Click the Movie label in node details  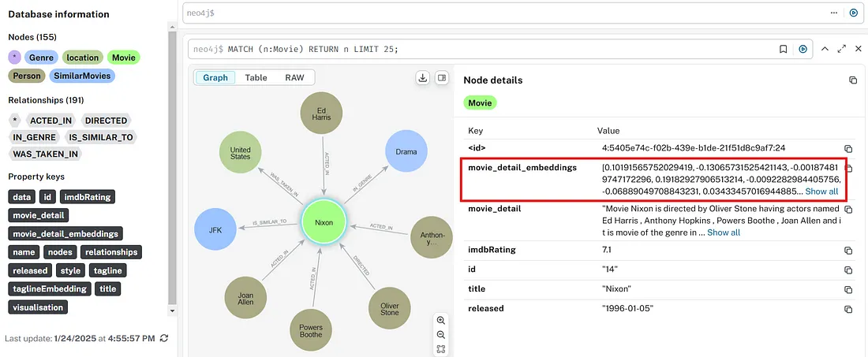pyautogui.click(x=480, y=102)
